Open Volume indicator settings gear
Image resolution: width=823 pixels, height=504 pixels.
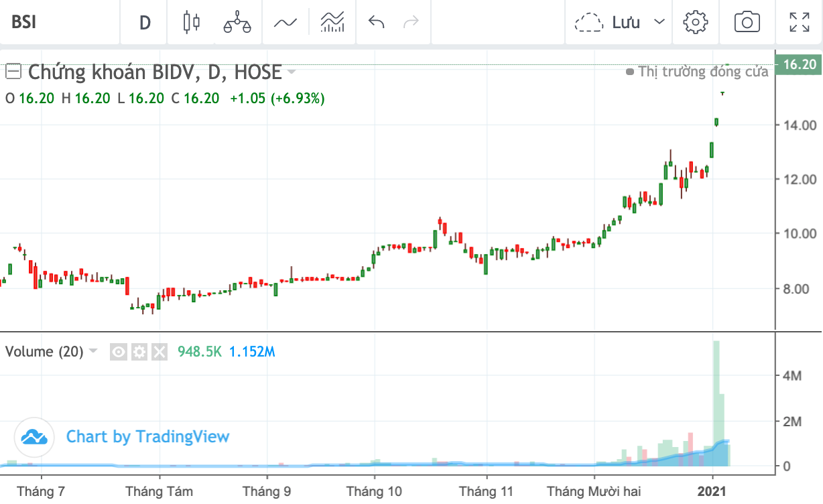[x=139, y=352]
